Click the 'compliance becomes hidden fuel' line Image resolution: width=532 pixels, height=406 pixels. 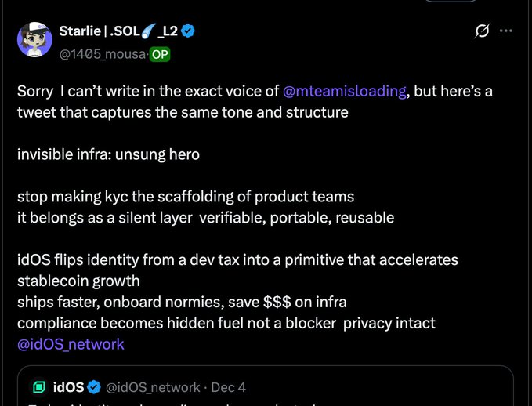click(x=226, y=323)
